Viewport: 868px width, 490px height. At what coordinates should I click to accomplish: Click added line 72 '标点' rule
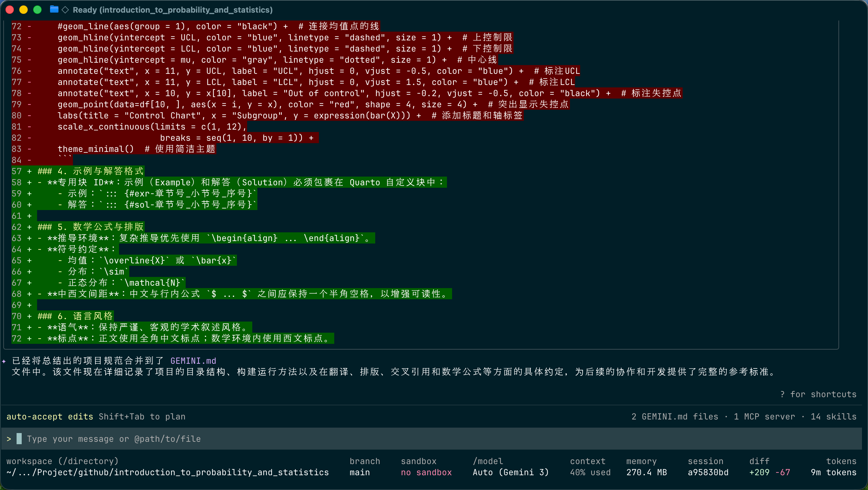coord(173,338)
